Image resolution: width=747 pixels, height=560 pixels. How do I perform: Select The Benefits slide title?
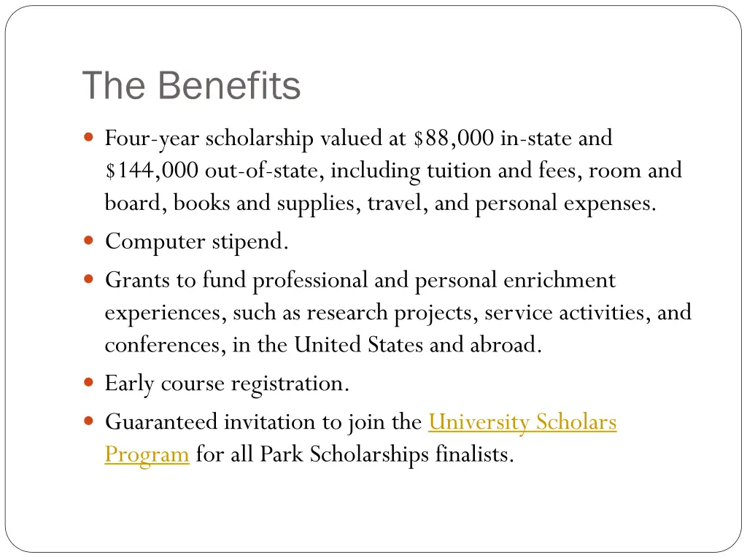(192, 85)
